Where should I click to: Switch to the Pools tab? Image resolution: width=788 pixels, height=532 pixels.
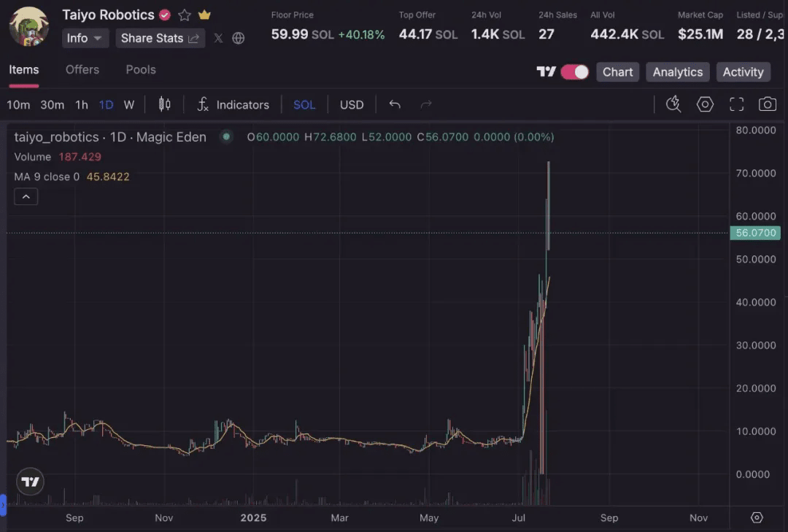(141, 70)
